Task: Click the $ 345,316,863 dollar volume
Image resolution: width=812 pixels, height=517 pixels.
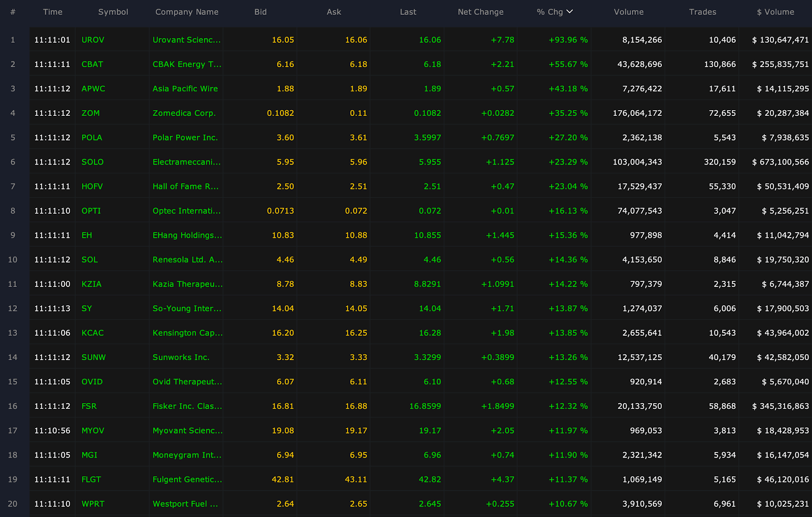Action: coord(781,406)
